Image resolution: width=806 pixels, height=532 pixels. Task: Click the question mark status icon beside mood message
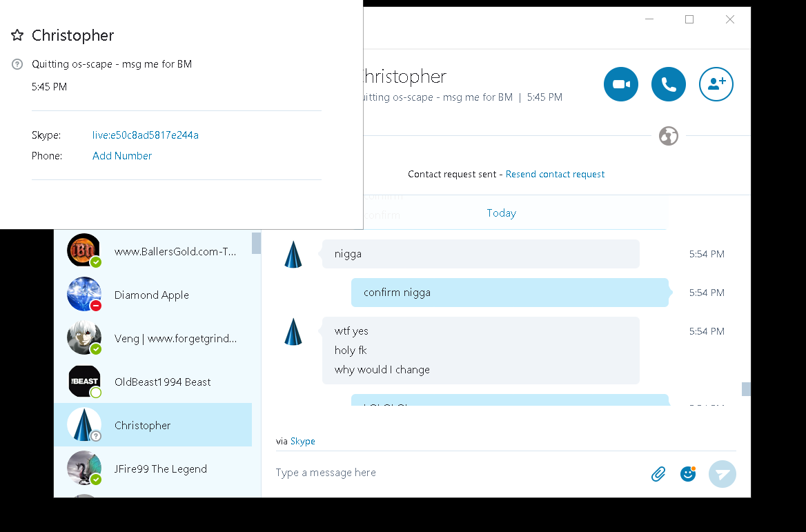[x=17, y=64]
